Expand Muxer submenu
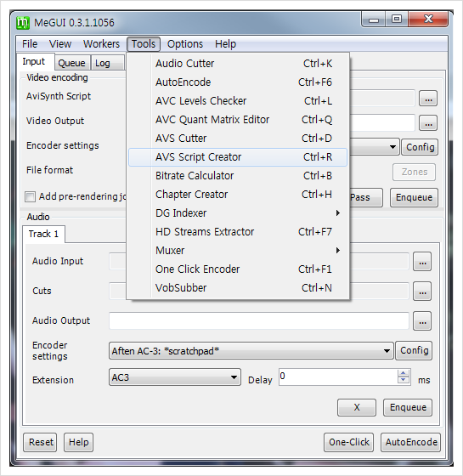 [x=238, y=251]
